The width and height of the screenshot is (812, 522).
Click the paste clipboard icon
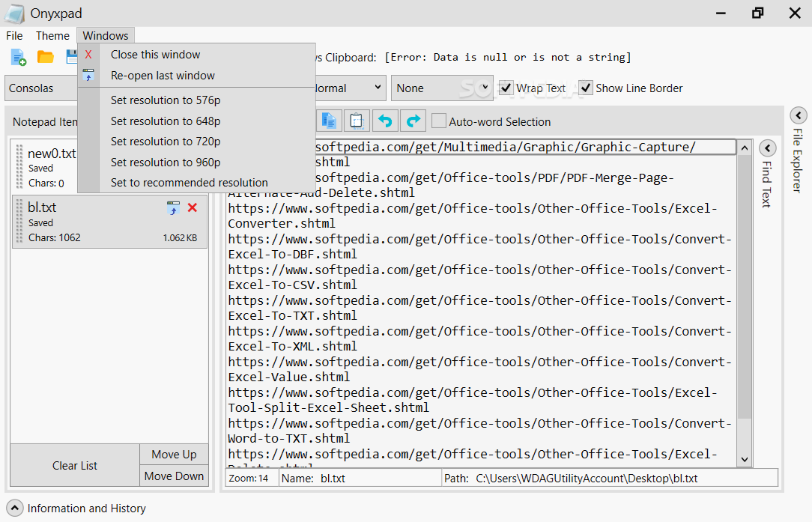pos(357,121)
